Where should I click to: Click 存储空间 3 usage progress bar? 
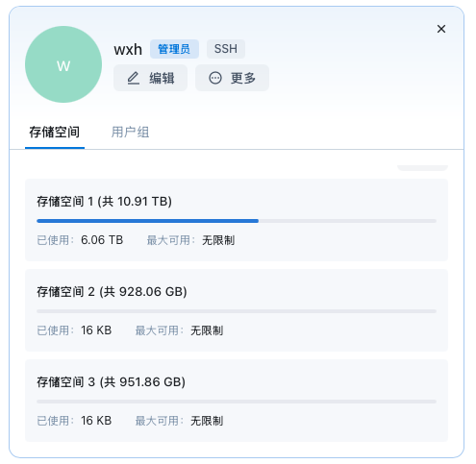coord(237,402)
